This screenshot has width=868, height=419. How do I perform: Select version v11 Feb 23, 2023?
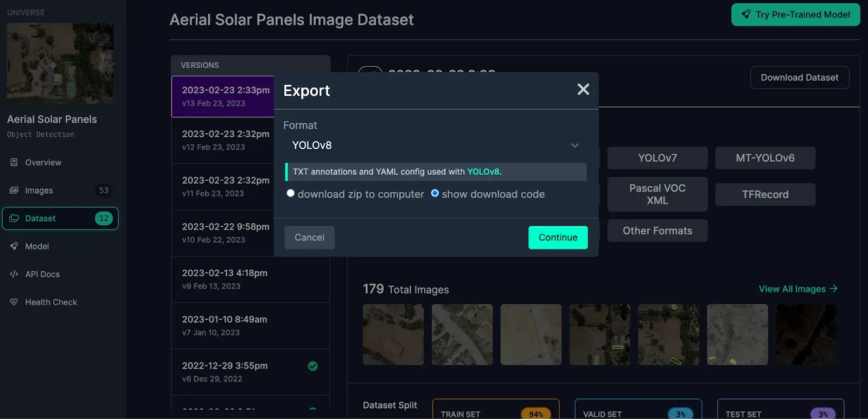(223, 187)
